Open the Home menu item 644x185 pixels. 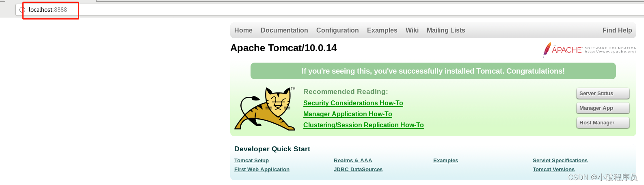243,30
